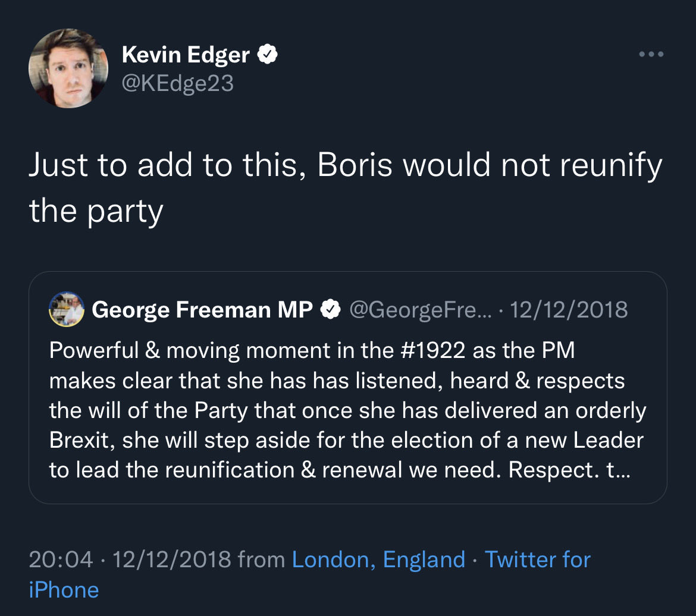Open the quoted tweet body text
This screenshot has height=616, width=696.
(x=345, y=410)
